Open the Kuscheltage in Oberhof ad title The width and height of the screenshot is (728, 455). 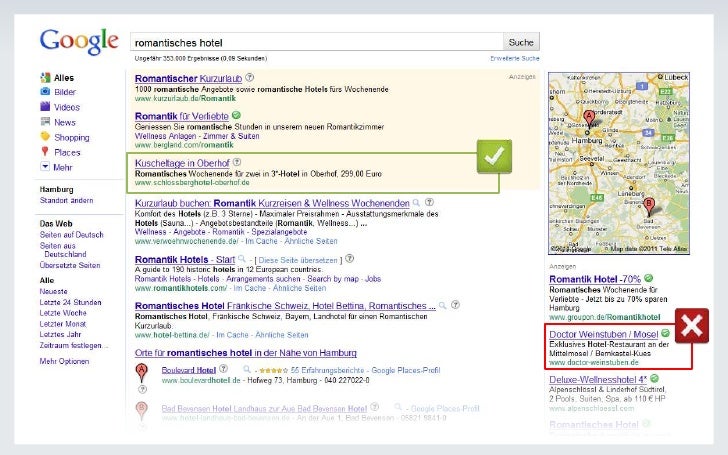(182, 163)
